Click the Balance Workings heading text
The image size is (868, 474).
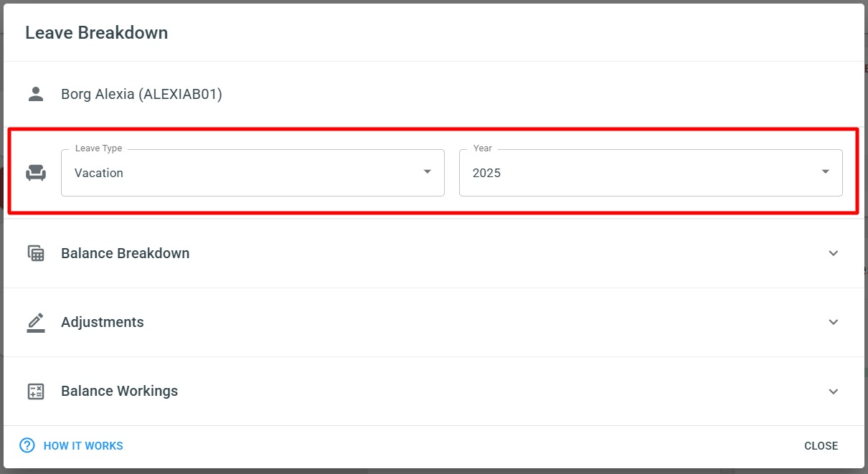(x=120, y=391)
